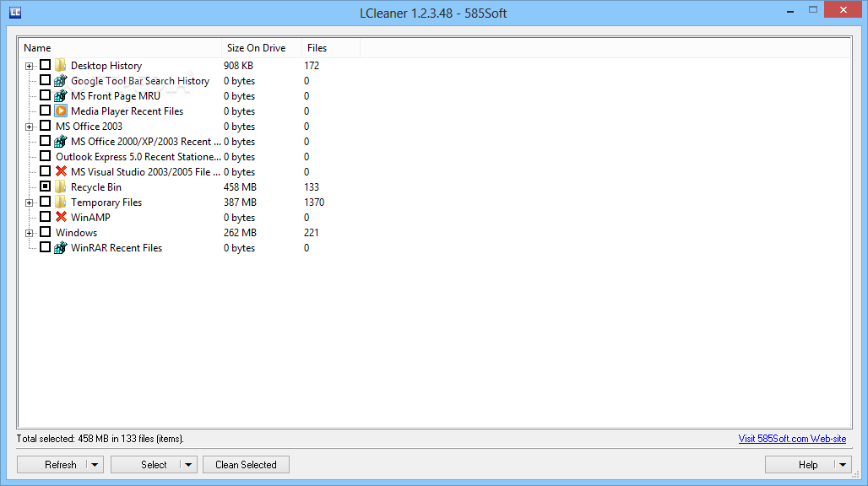Check the MS Office 2000/XP/2003 Recent checkbox

(x=46, y=141)
